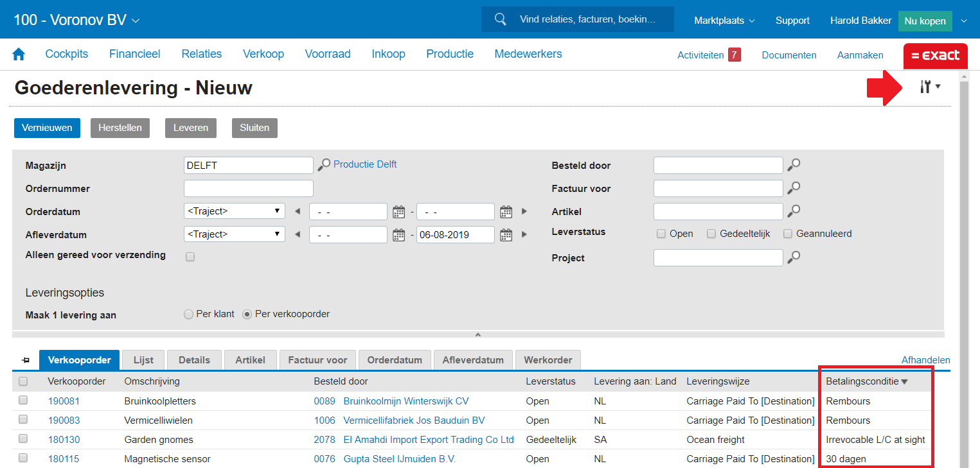Select checkbox for order 190081 row
The image size is (980, 468).
point(23,401)
